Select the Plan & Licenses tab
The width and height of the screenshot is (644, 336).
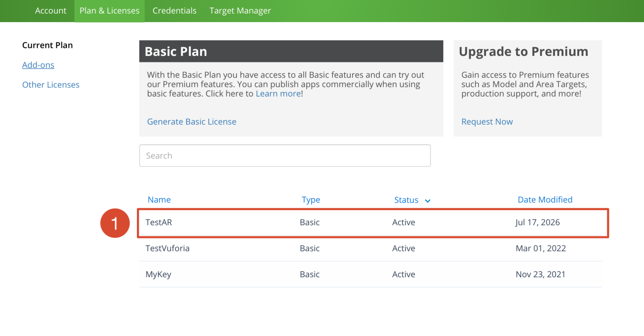pyautogui.click(x=110, y=11)
